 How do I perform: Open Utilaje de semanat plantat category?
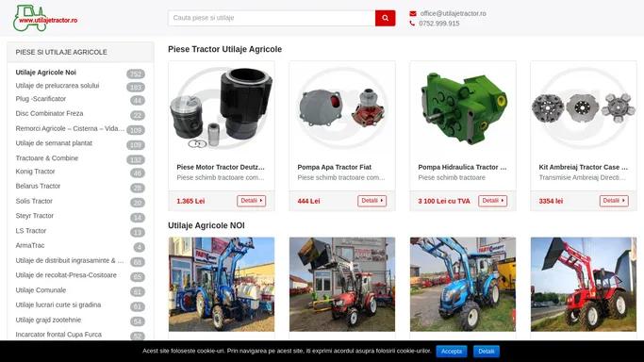tap(54, 143)
